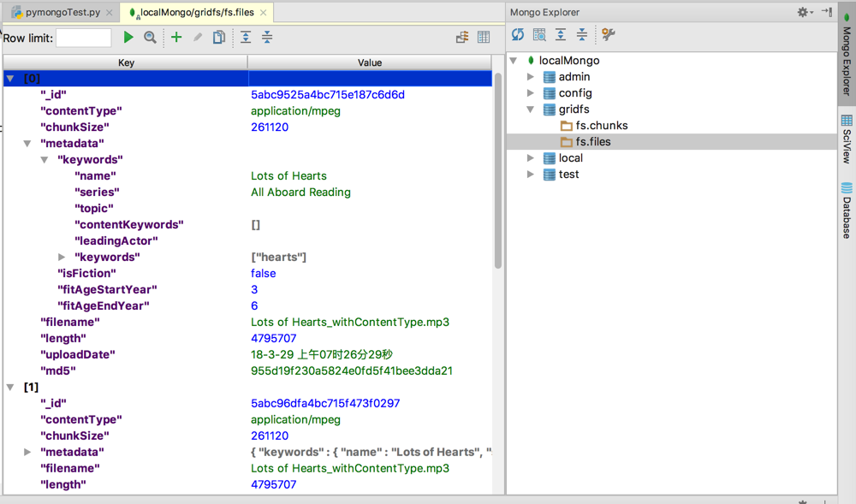The width and height of the screenshot is (856, 504).
Task: Click the Row limit input field
Action: point(83,38)
